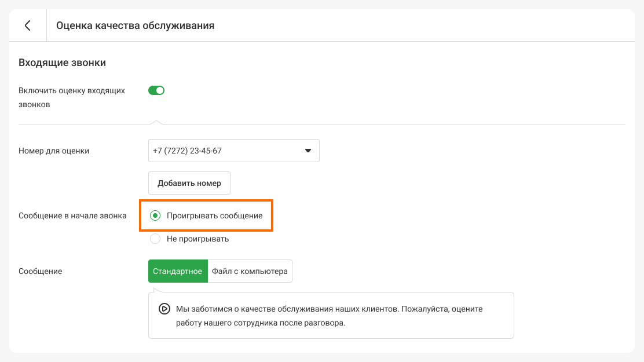This screenshot has width=644, height=362.
Task: Play the standard message preview
Action: [x=164, y=309]
